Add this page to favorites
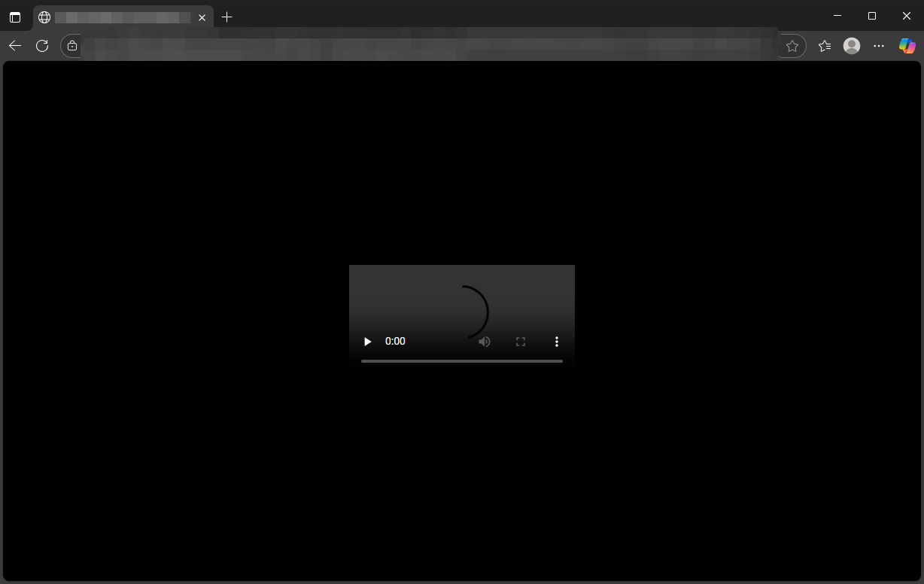Screen dimensions: 924x584 (x=792, y=46)
